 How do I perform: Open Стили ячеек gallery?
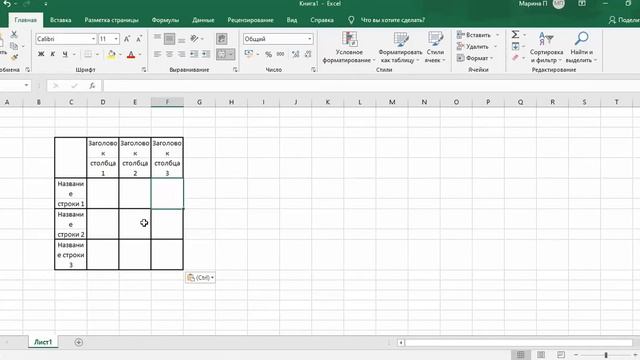435,47
